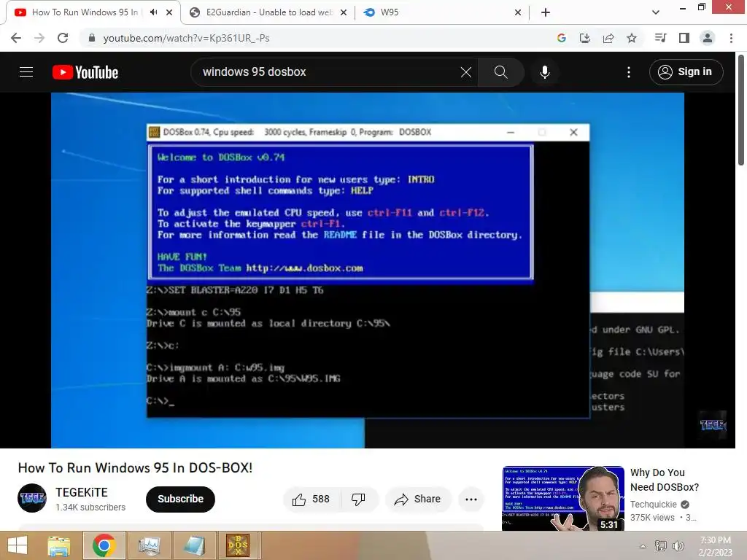Open the Techquickie video thumbnail
Viewport: 747px width, 560px height.
562,498
